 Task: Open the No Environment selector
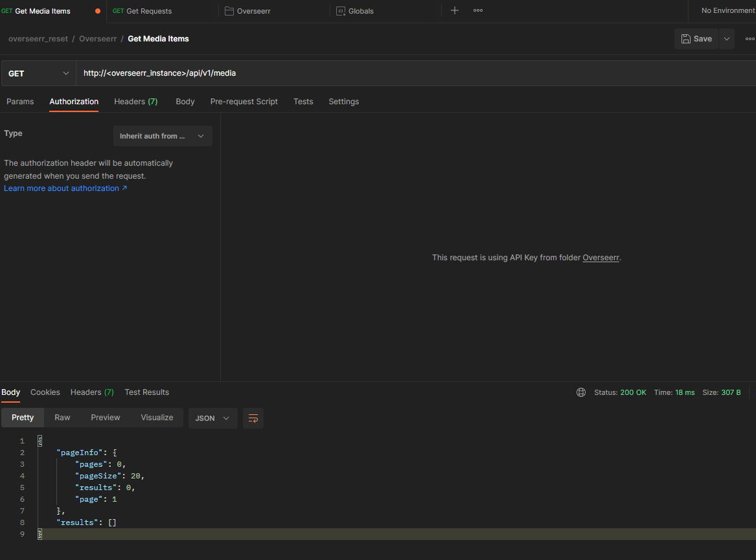(x=727, y=10)
